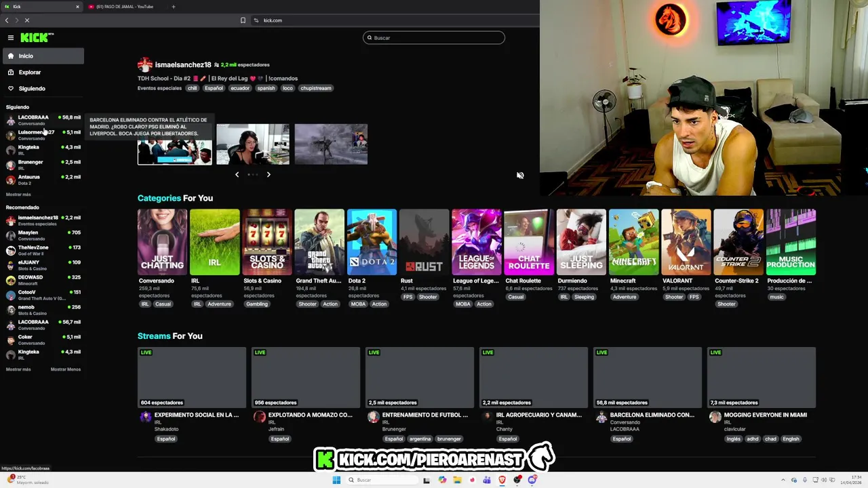The image size is (868, 488).
Task: Click the Buscar search field in Kick
Action: coord(434,38)
